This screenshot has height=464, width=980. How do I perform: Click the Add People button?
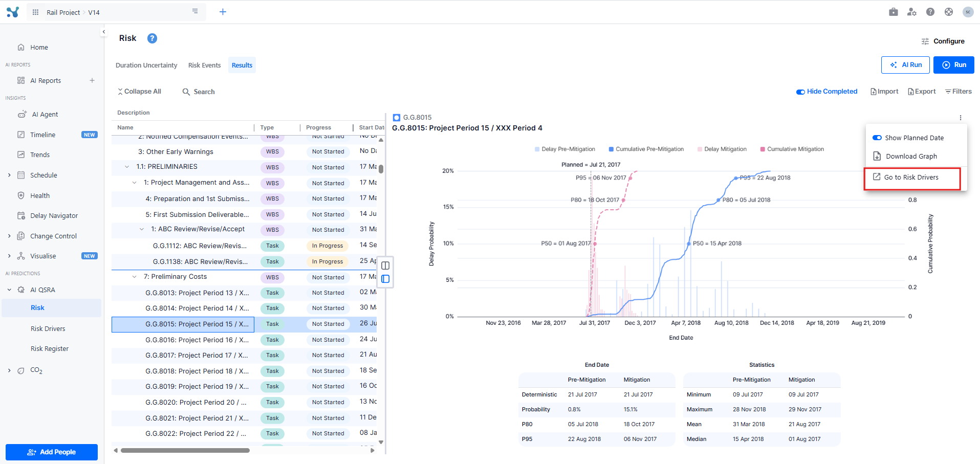[52, 452]
